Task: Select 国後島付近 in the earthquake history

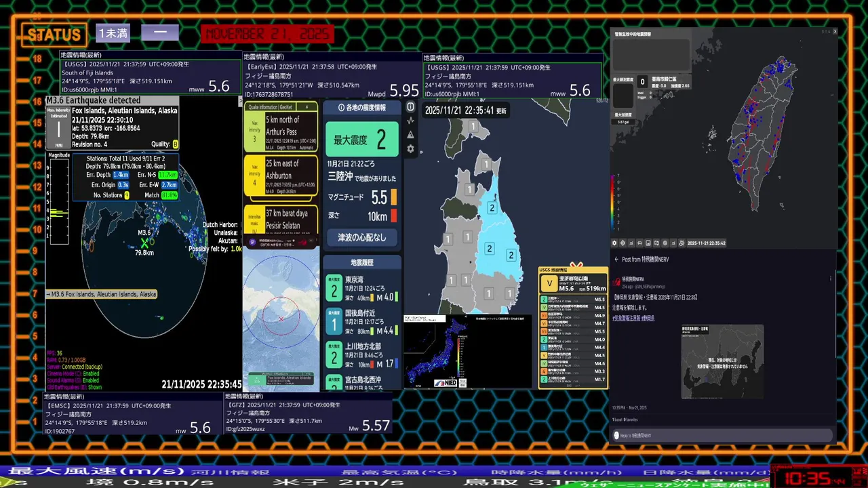Action: coord(362,323)
